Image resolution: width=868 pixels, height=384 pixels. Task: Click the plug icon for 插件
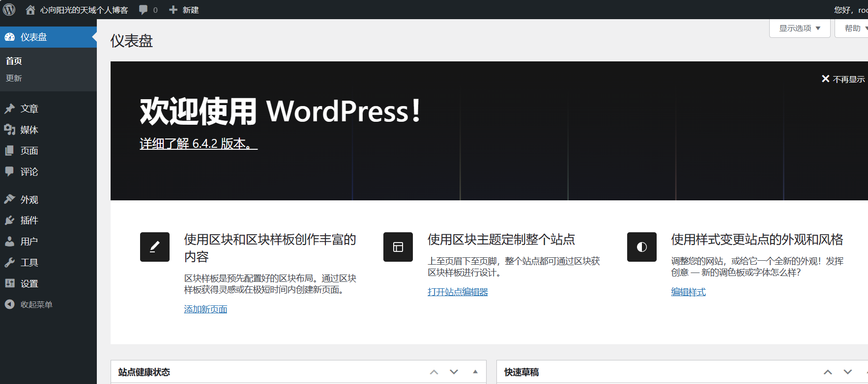(x=10, y=220)
